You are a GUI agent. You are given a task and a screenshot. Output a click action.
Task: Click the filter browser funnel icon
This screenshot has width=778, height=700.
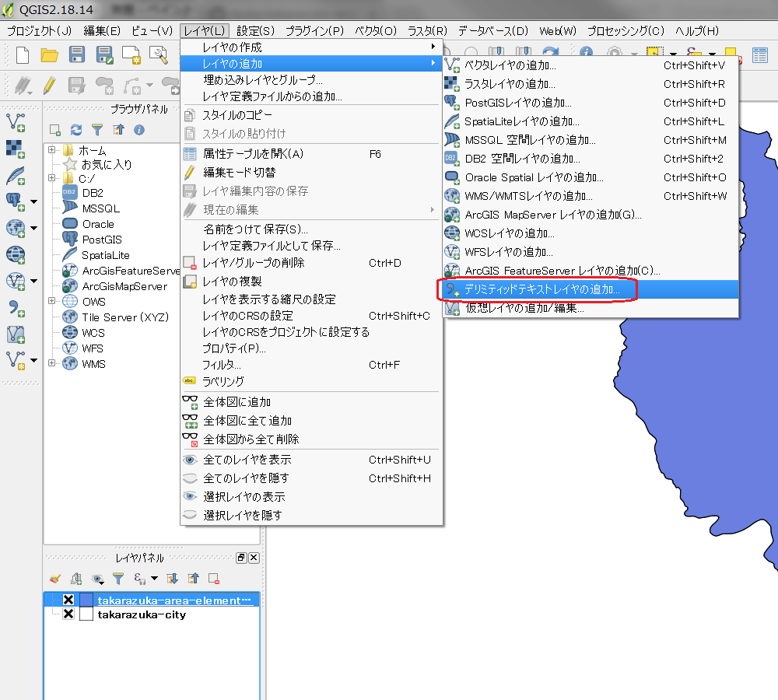[97, 130]
